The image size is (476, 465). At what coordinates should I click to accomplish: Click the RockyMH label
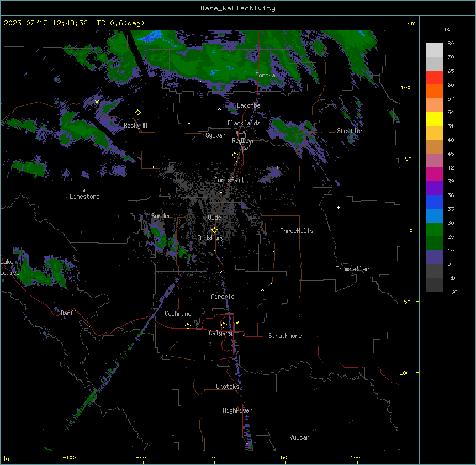135,125
